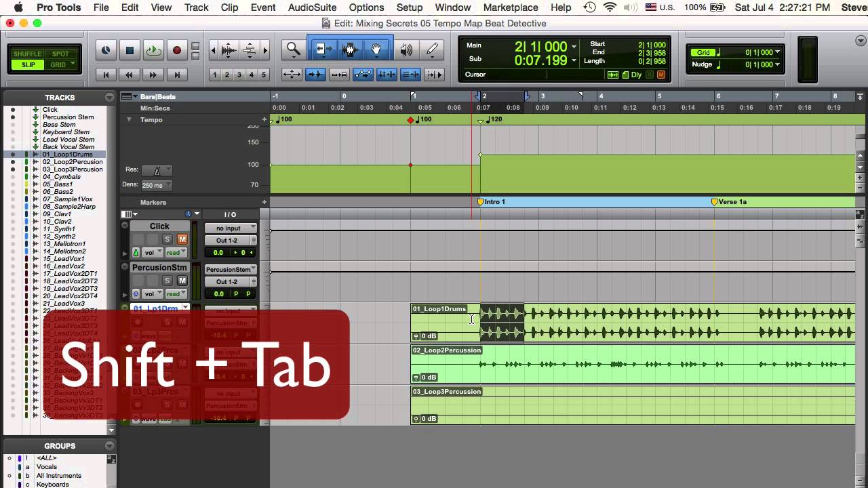Select the Selector waveform tool

(x=350, y=49)
